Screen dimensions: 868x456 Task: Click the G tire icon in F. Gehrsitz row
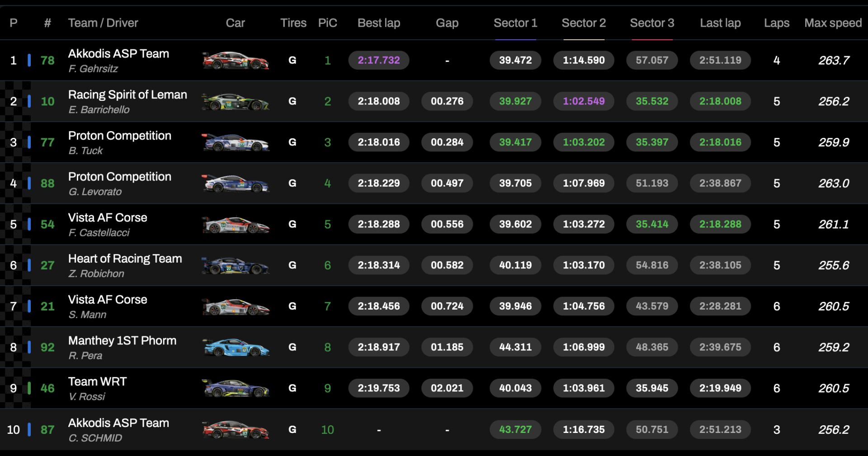292,60
